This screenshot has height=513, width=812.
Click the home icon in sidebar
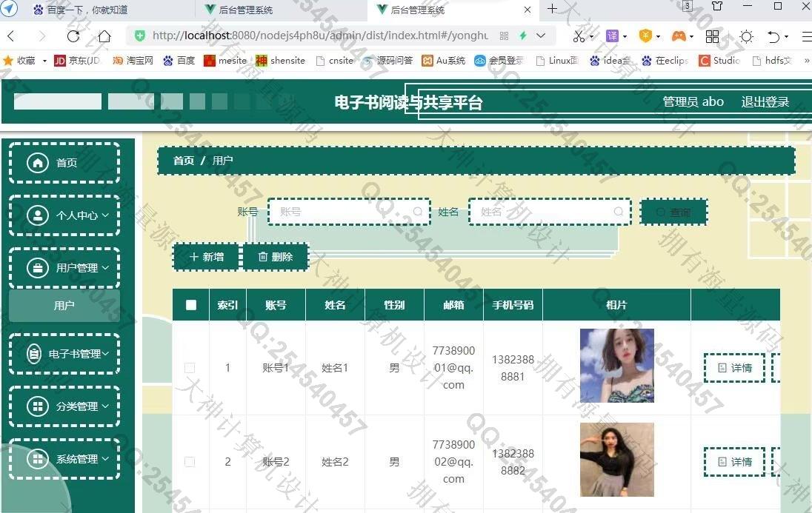[38, 162]
